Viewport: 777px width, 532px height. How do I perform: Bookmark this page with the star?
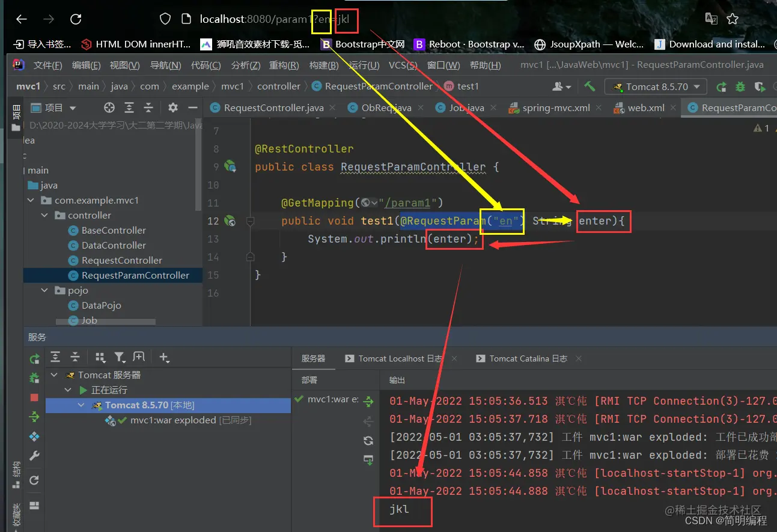click(x=732, y=19)
